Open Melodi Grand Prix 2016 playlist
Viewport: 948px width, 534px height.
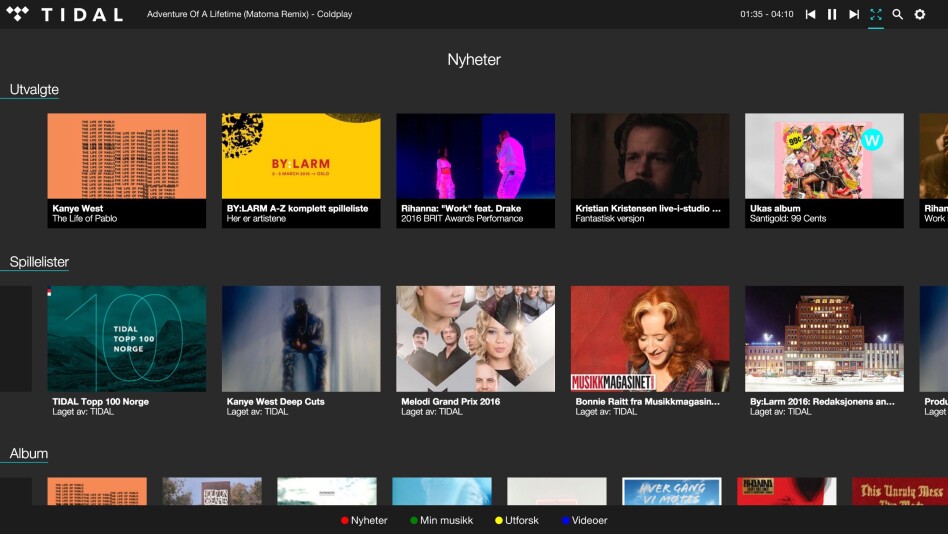tap(475, 350)
